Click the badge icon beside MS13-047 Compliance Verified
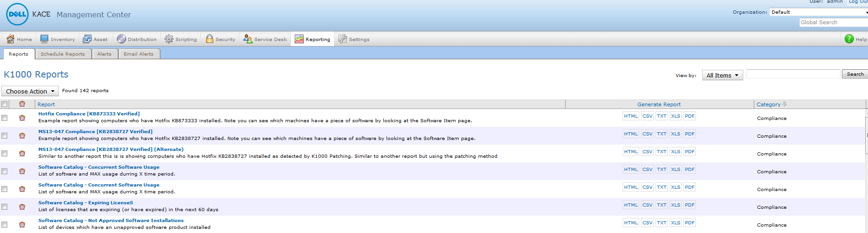The image size is (868, 233). [x=22, y=135]
